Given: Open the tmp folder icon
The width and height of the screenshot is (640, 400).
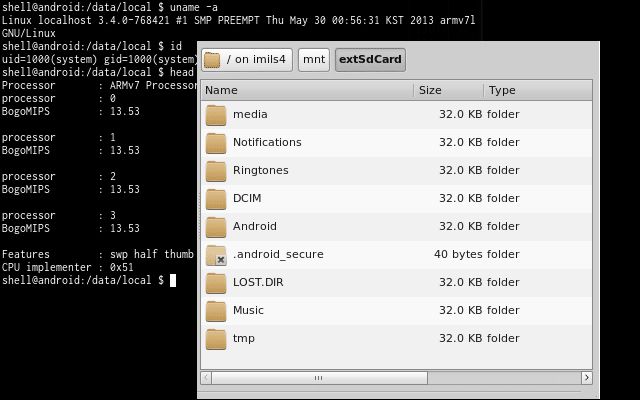Looking at the screenshot, I should [216, 339].
